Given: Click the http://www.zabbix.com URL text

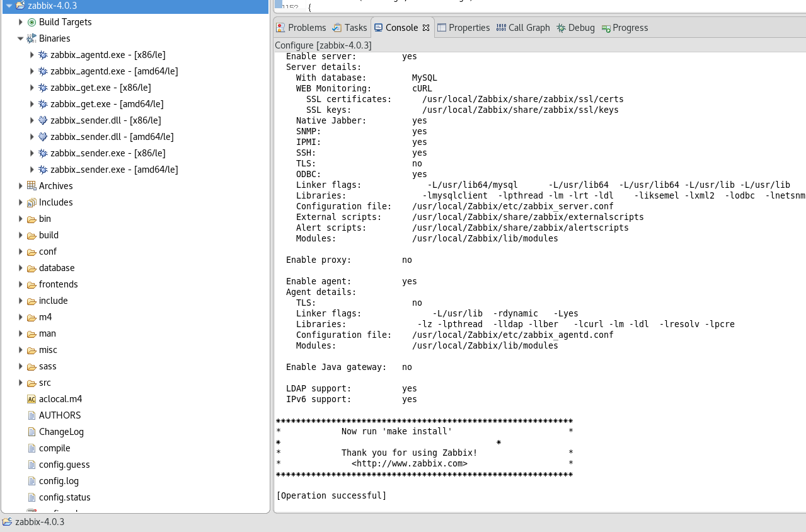Looking at the screenshot, I should pyautogui.click(x=410, y=463).
